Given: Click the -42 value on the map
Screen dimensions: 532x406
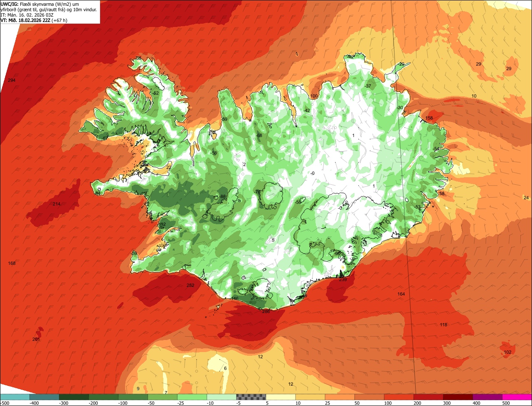Looking at the screenshot, I should coord(307,110).
